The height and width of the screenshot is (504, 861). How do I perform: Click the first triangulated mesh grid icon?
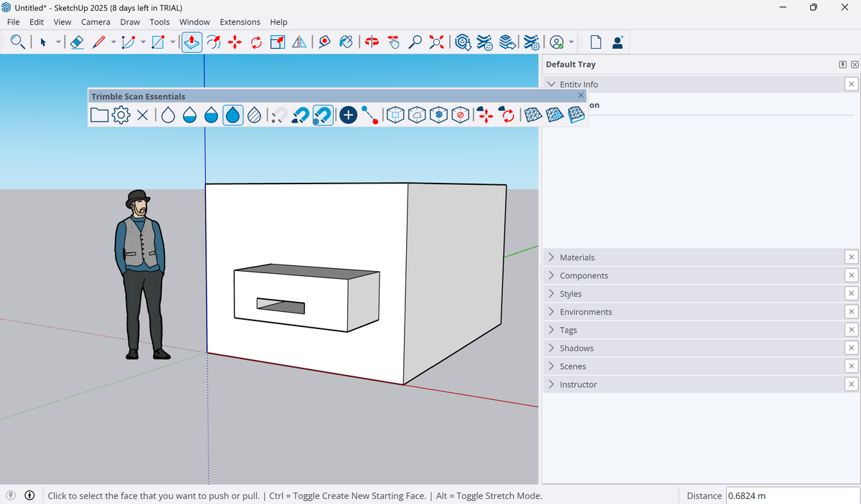tap(532, 115)
